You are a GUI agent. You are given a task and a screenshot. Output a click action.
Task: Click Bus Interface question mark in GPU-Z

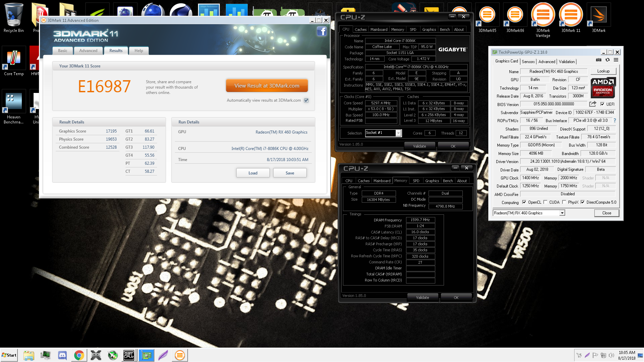pos(615,120)
